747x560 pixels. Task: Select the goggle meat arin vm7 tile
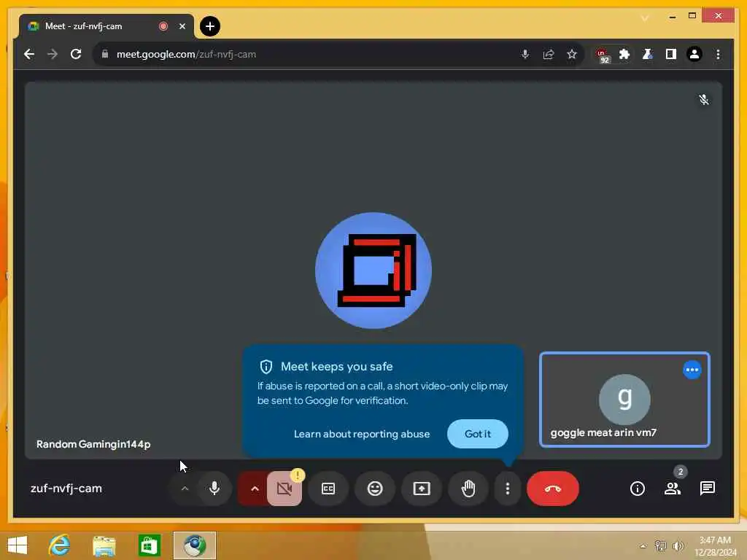tap(624, 400)
